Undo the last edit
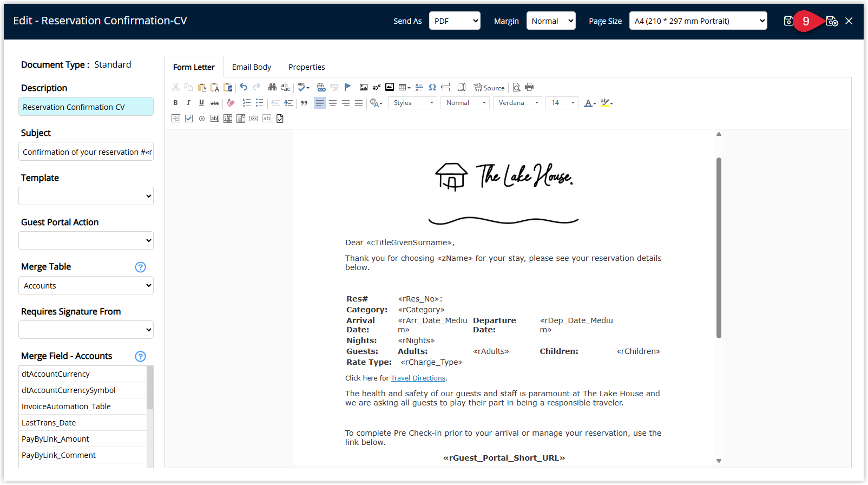This screenshot has width=868, height=485. pos(244,87)
